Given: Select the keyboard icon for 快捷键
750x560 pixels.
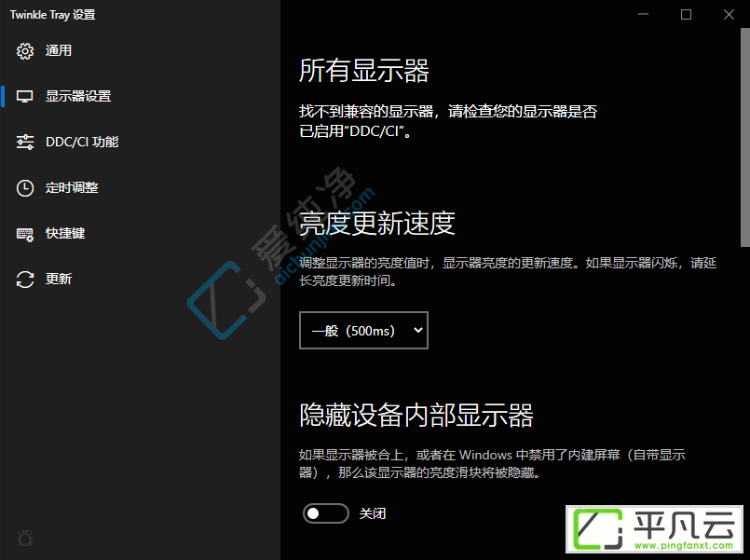Looking at the screenshot, I should 25,234.
